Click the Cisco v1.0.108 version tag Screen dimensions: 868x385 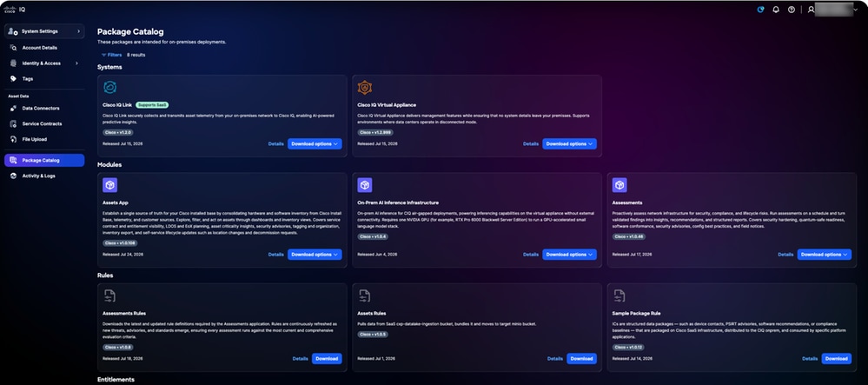[120, 243]
